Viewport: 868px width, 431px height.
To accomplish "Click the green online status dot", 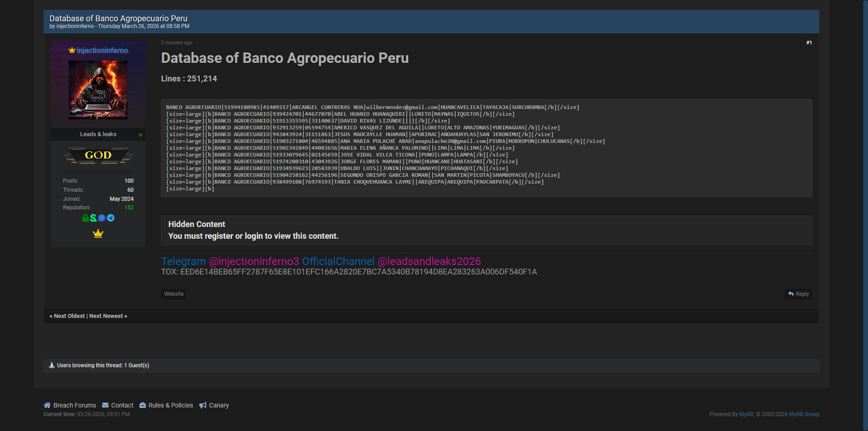I will [x=141, y=135].
